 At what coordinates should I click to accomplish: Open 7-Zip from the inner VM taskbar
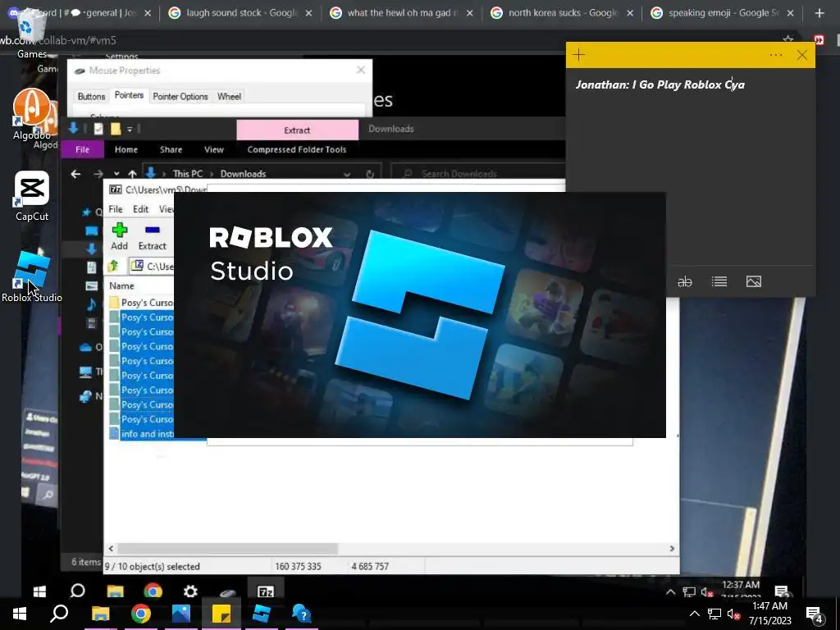266,591
